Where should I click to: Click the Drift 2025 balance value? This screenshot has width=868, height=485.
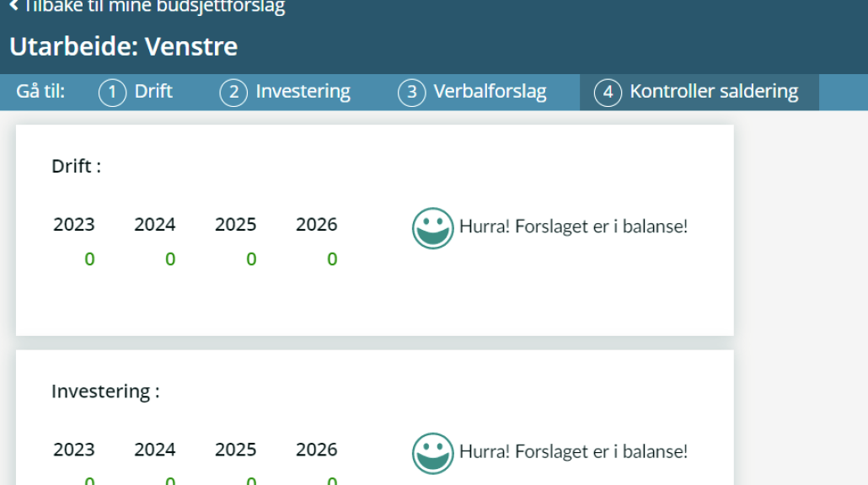click(251, 258)
